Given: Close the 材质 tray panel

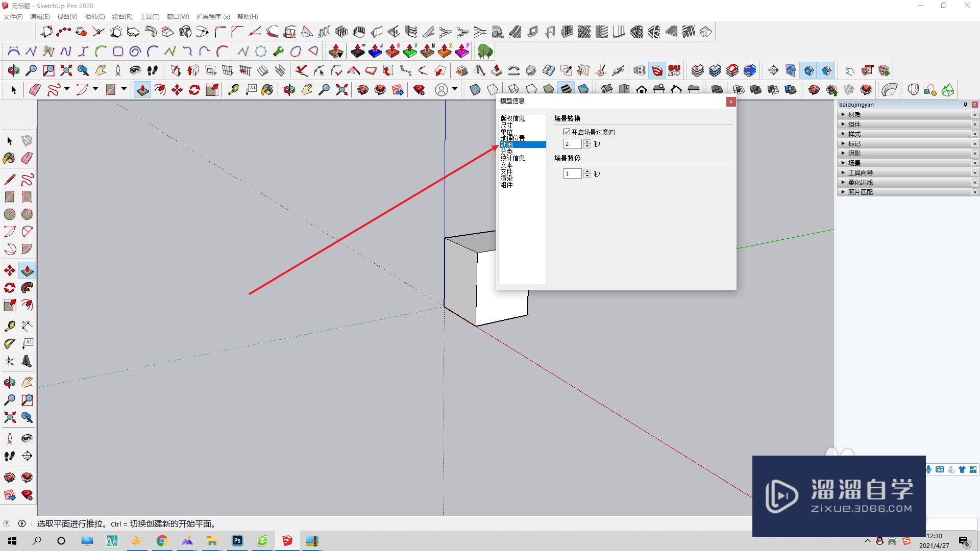Looking at the screenshot, I should pos(975,114).
